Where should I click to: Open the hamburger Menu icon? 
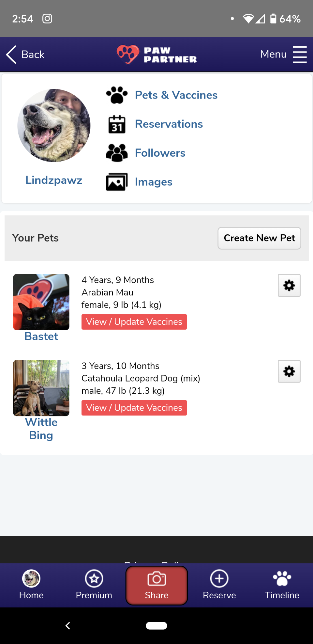(299, 54)
